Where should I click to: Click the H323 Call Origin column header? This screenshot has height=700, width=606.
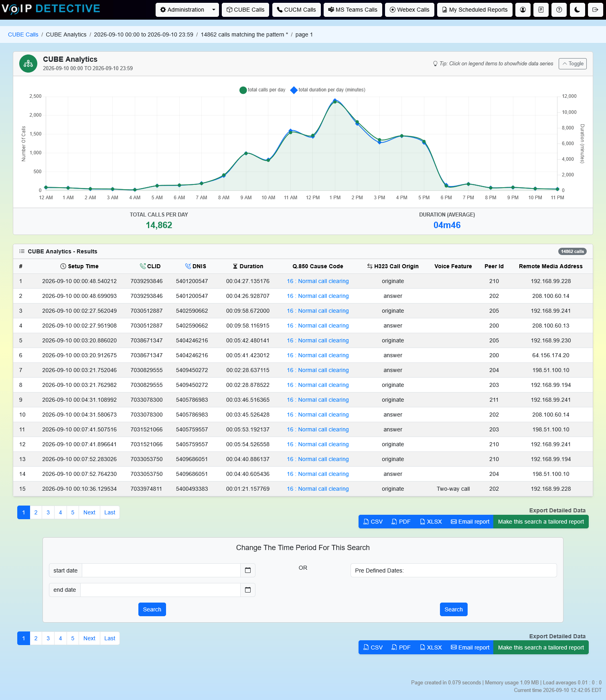393,266
